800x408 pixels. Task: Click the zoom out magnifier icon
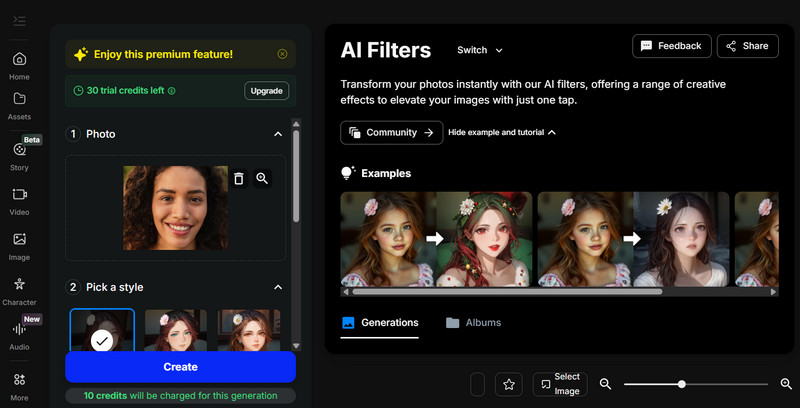pyautogui.click(x=606, y=384)
